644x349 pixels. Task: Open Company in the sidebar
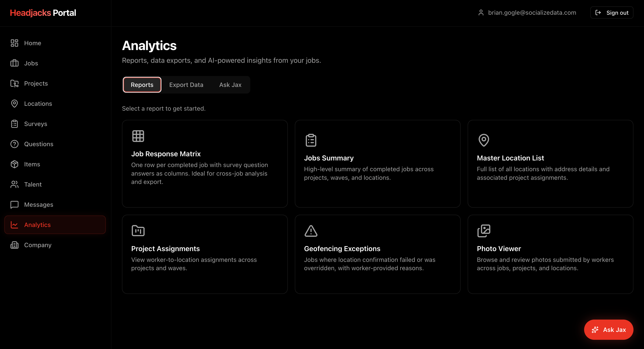coord(55,245)
